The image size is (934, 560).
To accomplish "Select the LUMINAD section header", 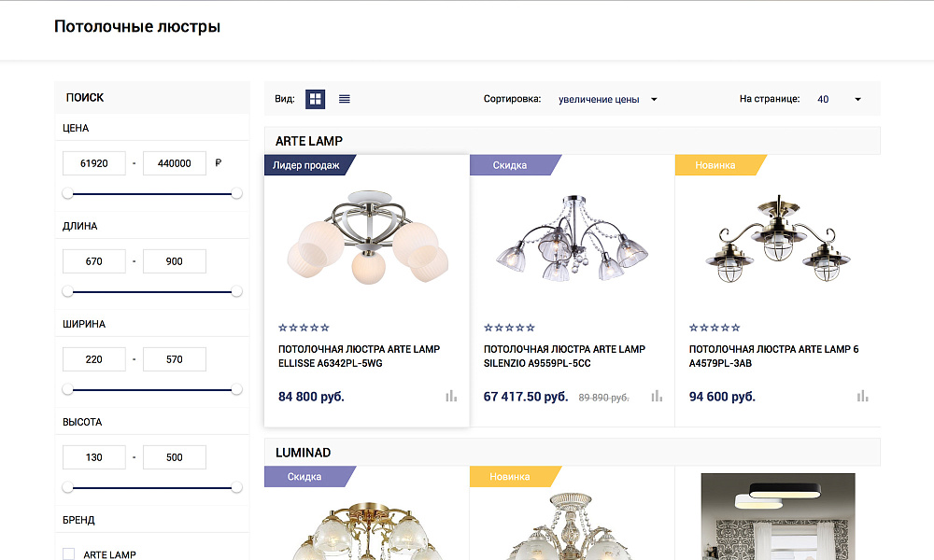I will 303,452.
